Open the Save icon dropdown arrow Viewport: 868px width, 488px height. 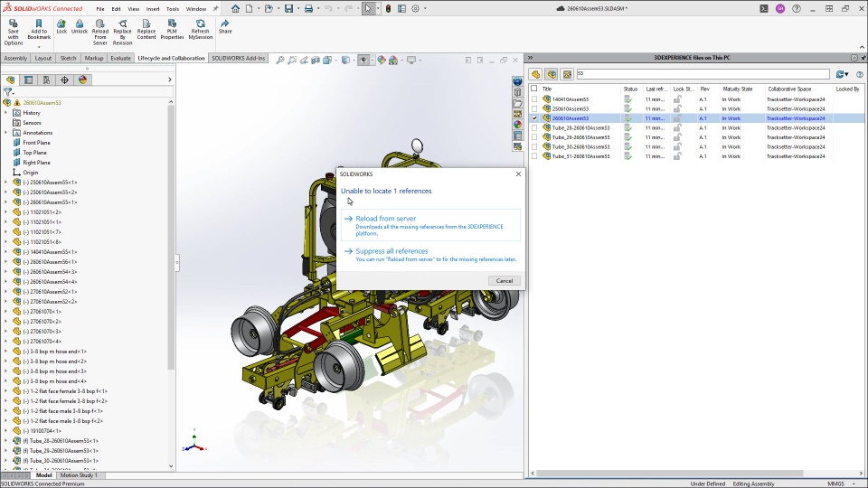pos(297,8)
